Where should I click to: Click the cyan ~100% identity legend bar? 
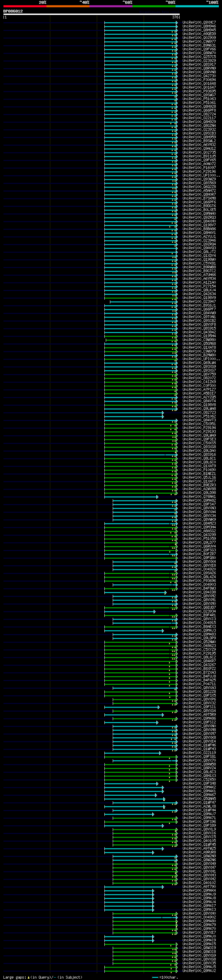tap(197, 6)
